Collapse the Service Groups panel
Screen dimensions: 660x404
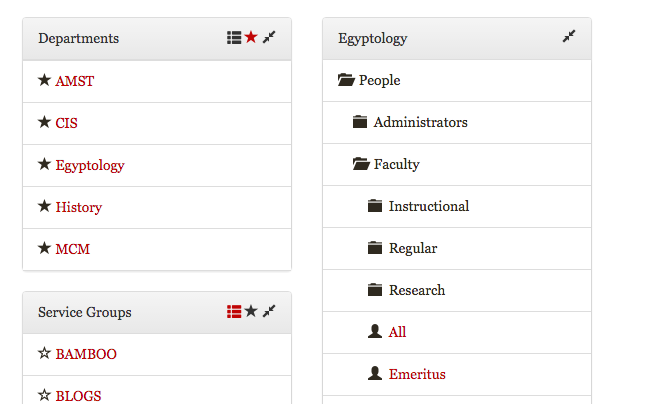[x=269, y=311]
